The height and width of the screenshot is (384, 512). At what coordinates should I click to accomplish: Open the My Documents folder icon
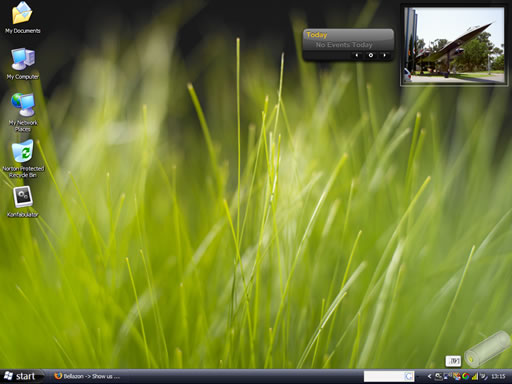[22, 18]
